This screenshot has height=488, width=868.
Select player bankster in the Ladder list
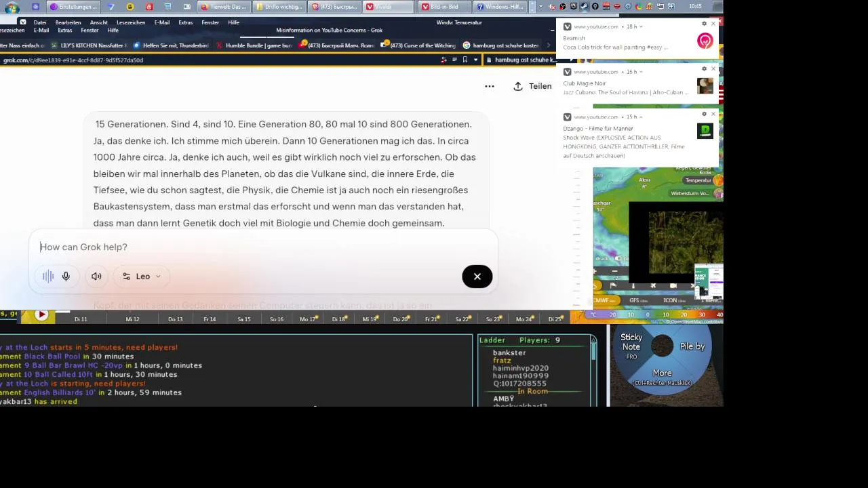[x=509, y=353]
